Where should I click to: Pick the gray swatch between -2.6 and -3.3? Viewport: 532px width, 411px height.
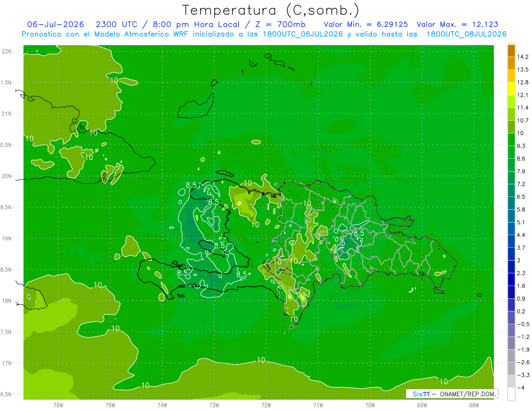click(x=511, y=368)
